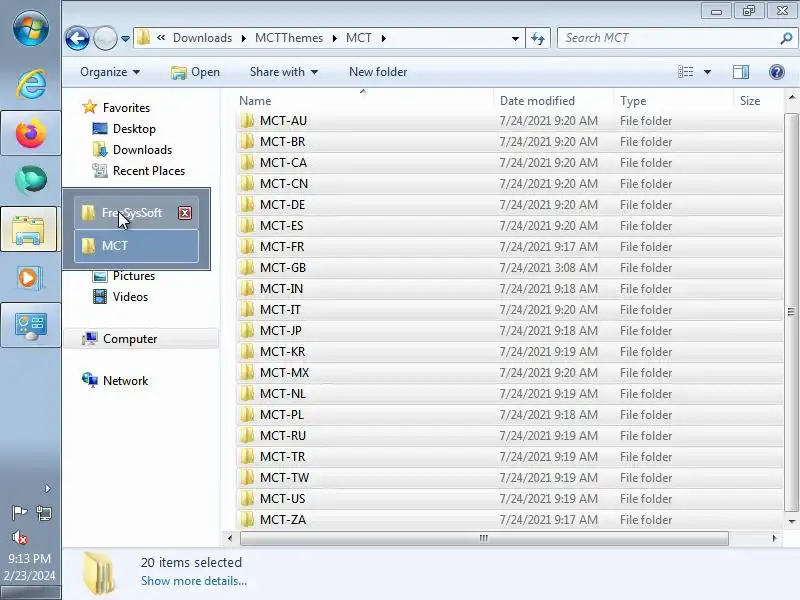Open the recent pages dropdown arrow

click(126, 39)
